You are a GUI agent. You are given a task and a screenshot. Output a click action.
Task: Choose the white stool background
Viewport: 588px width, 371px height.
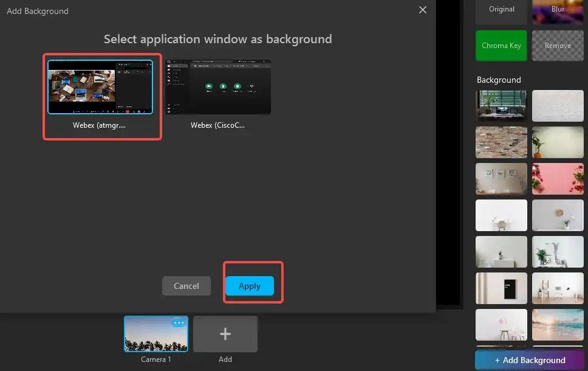[x=501, y=325]
